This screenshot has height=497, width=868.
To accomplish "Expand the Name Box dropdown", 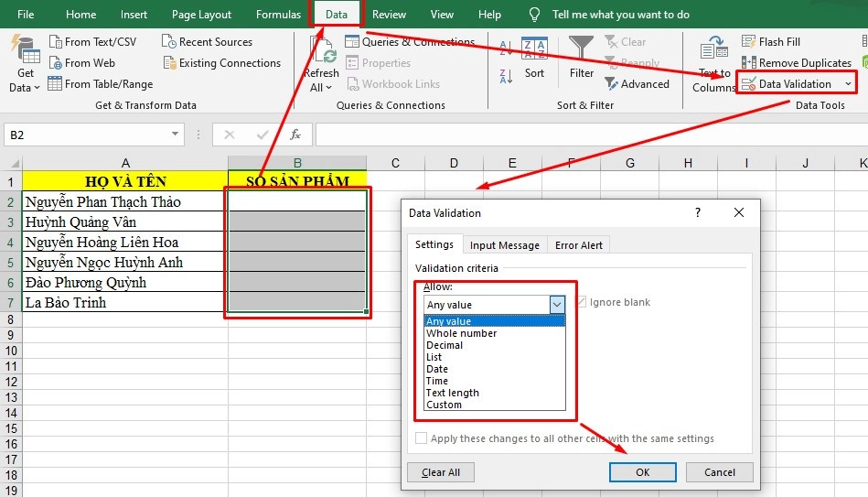I will click(x=176, y=135).
